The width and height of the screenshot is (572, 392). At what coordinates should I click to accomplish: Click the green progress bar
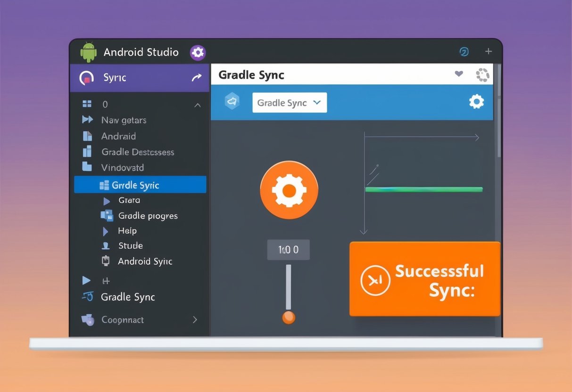(424, 189)
